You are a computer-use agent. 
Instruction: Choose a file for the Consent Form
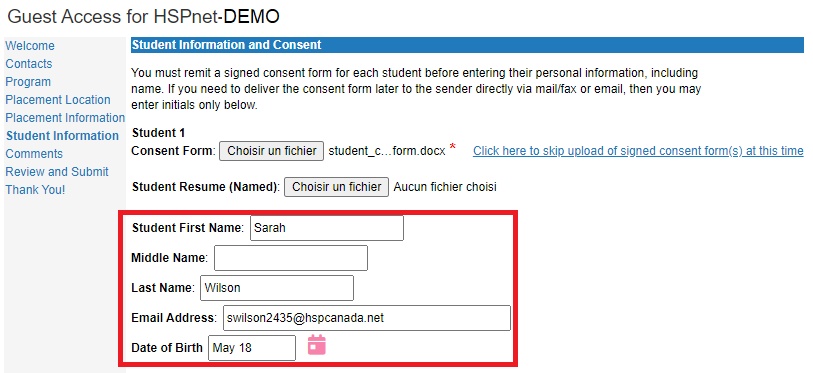[272, 151]
